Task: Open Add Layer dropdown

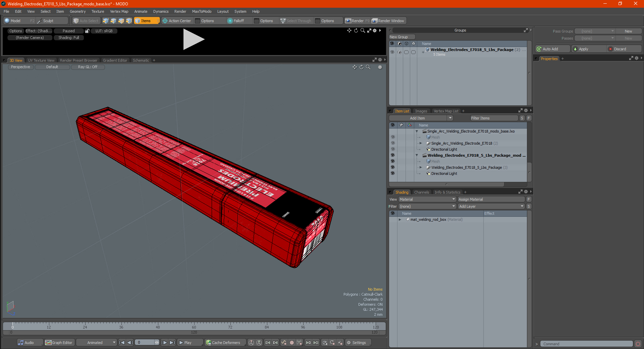Action: tap(491, 206)
